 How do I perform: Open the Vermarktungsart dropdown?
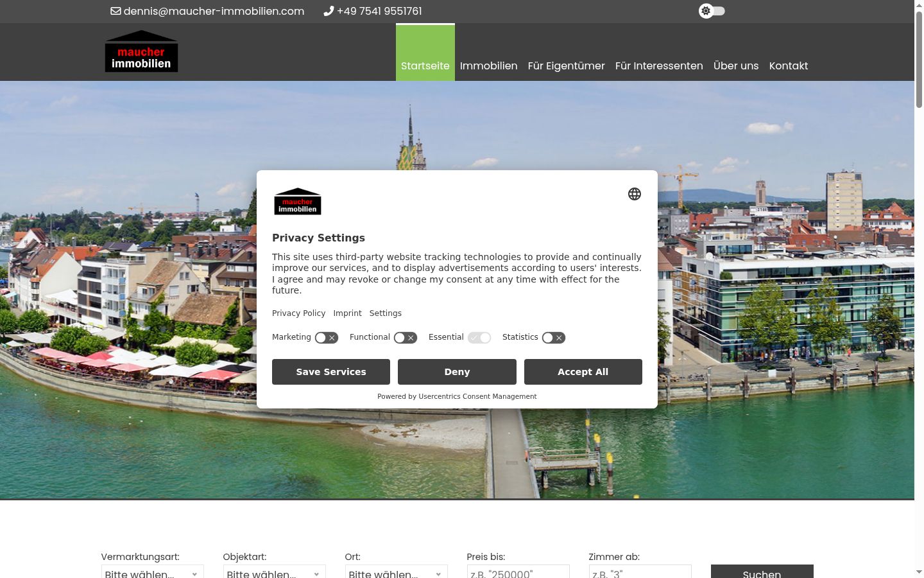[x=152, y=572]
